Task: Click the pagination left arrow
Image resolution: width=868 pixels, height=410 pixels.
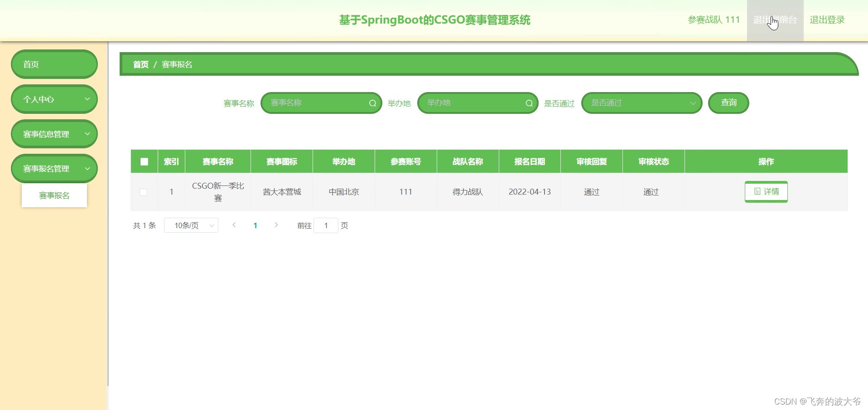Action: pos(234,225)
